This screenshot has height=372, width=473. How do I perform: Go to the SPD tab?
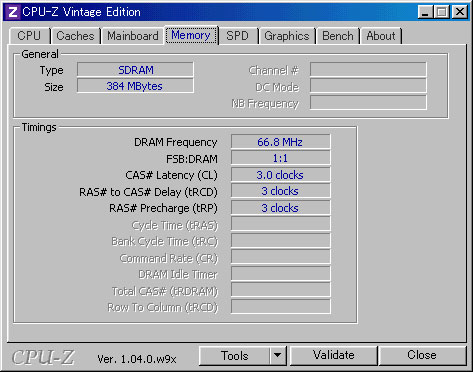[x=237, y=36]
